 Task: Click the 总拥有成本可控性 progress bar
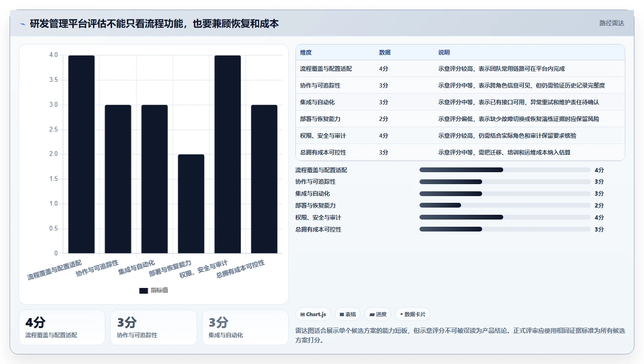505,229
